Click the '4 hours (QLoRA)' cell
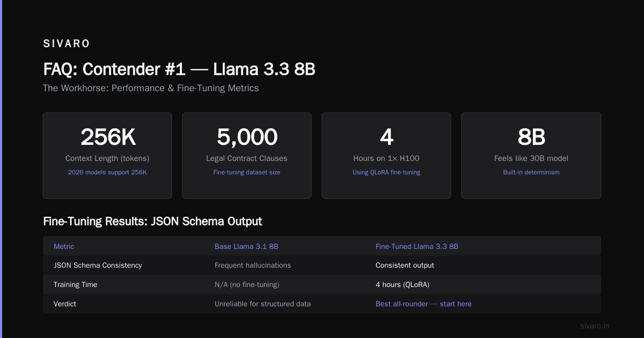The height and width of the screenshot is (338, 644). pos(402,284)
